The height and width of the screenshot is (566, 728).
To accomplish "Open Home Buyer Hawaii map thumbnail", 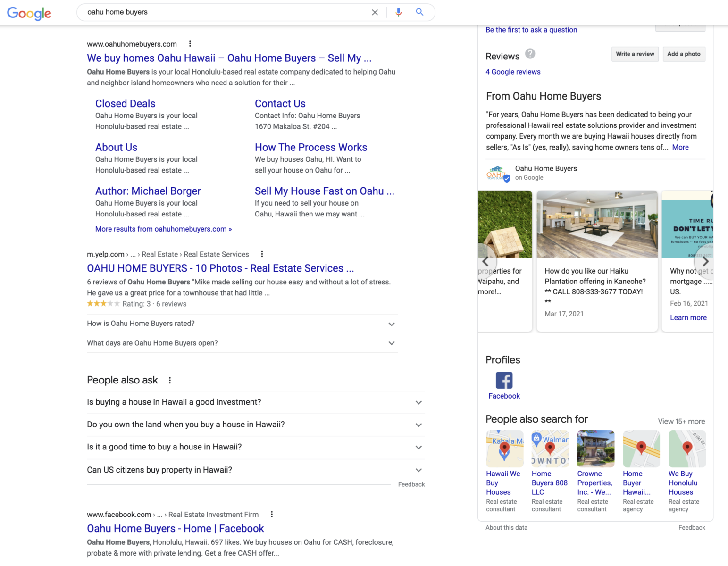I will 642,449.
